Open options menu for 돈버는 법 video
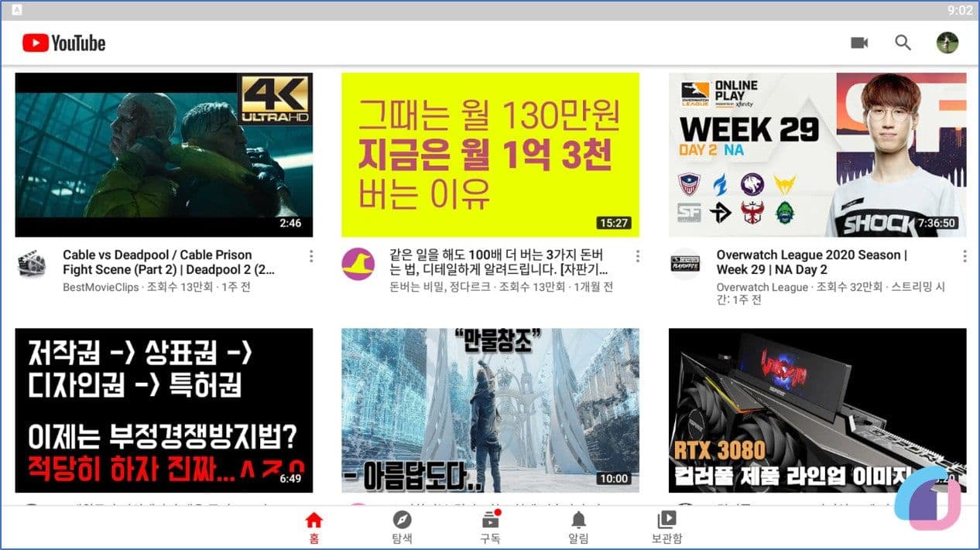This screenshot has width=980, height=550. 638,256
